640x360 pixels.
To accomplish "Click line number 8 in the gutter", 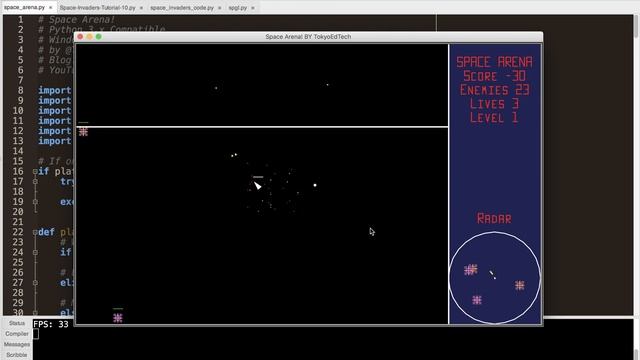I will [20, 91].
